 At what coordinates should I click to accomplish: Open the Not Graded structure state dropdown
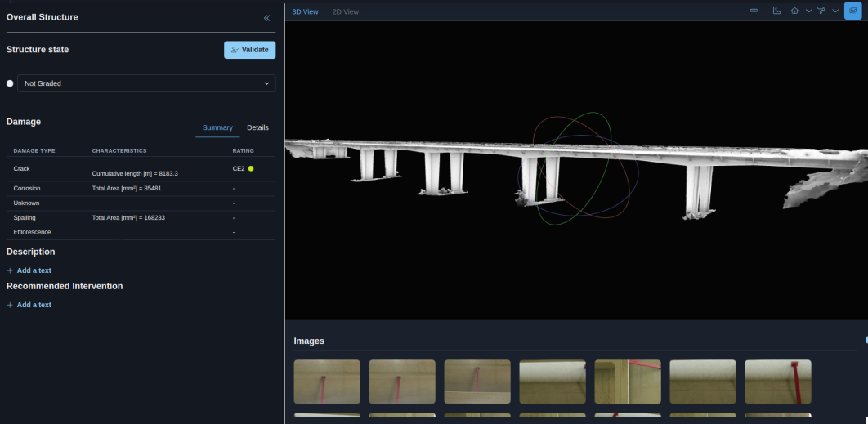coord(146,83)
